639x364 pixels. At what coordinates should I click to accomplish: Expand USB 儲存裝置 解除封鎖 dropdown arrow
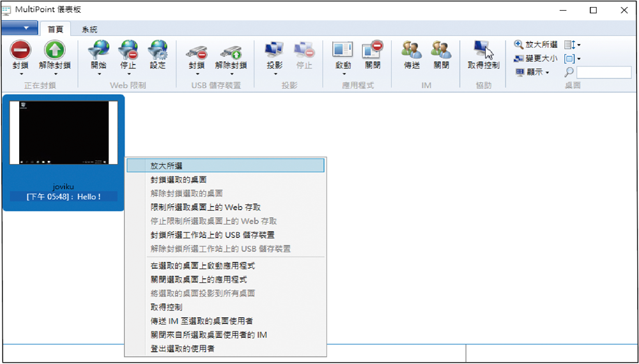point(231,73)
